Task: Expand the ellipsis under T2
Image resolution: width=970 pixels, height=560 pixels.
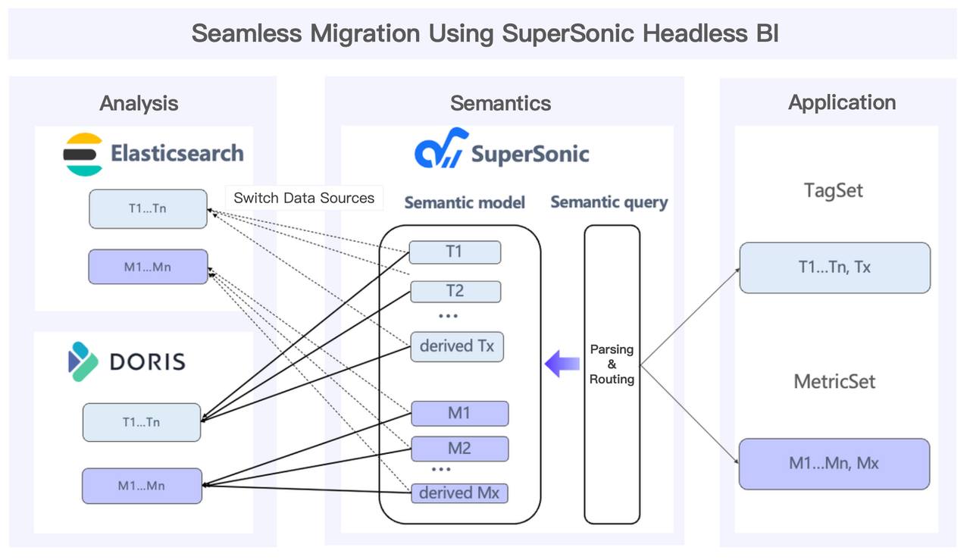Action: (x=446, y=314)
